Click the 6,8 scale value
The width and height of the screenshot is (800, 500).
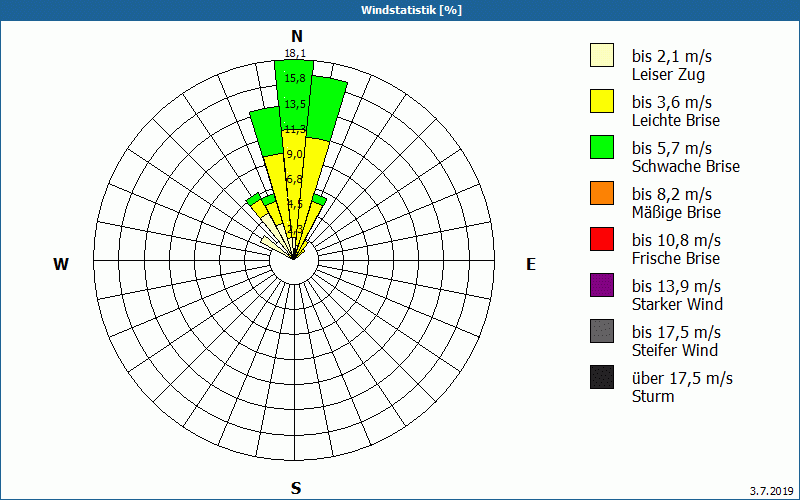pos(295,179)
